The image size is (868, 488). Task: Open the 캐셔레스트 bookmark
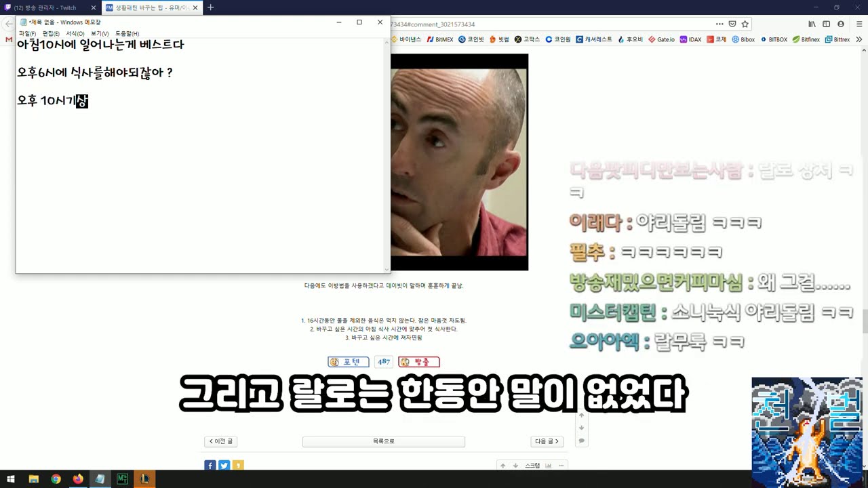click(x=594, y=39)
